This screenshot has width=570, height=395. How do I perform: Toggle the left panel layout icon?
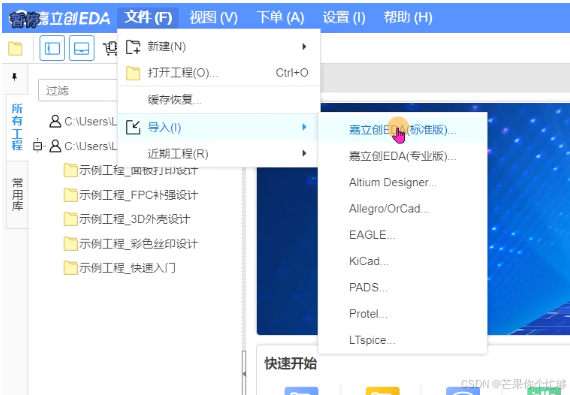(x=52, y=48)
